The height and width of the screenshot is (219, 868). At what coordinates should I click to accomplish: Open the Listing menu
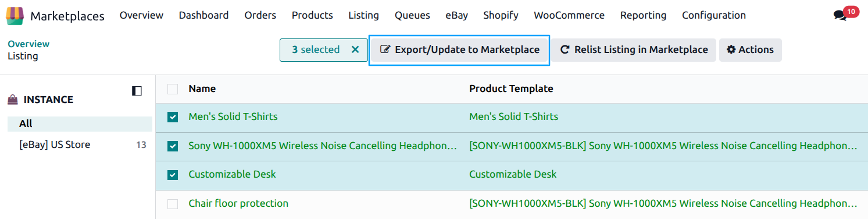(x=364, y=15)
